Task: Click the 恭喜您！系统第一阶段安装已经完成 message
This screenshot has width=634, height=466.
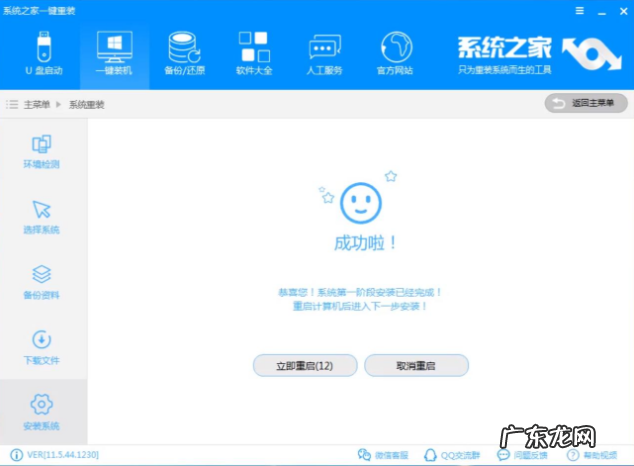Action: (360, 292)
